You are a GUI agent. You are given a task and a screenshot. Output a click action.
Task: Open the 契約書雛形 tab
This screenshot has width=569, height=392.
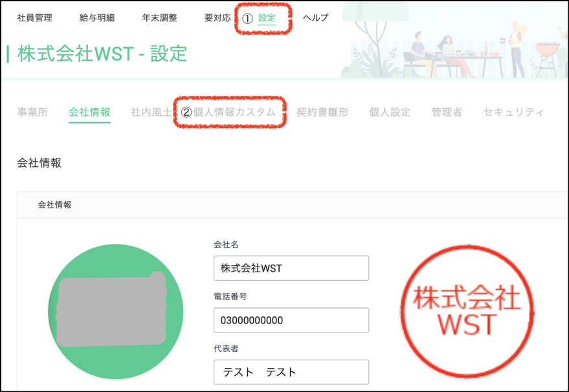coord(322,112)
